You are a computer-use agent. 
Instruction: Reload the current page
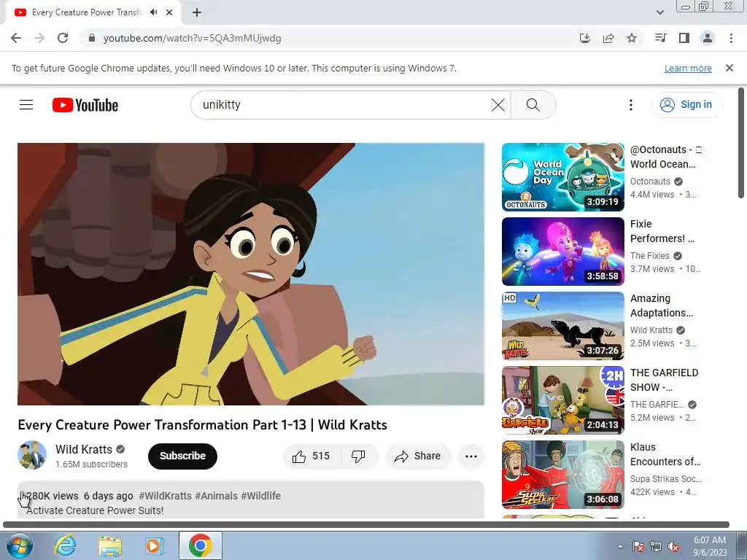tap(63, 38)
